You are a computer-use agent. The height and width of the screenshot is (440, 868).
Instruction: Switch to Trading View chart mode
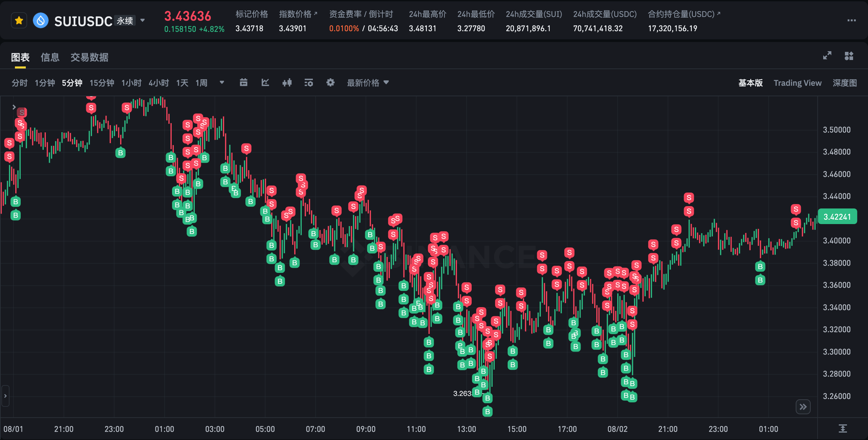point(797,83)
